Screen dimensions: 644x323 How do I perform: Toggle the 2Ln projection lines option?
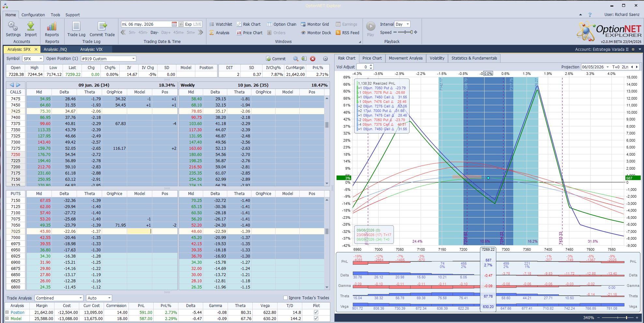tap(625, 67)
